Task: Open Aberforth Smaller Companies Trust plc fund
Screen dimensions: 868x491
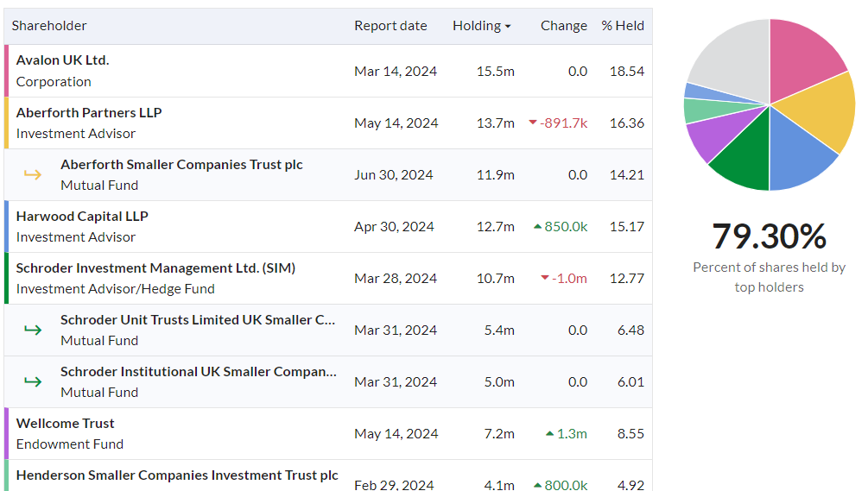Action: [x=181, y=165]
